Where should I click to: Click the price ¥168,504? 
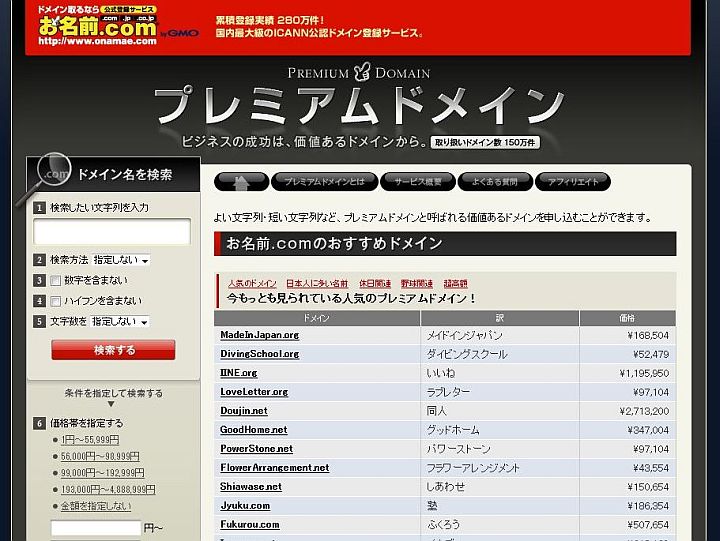point(648,336)
